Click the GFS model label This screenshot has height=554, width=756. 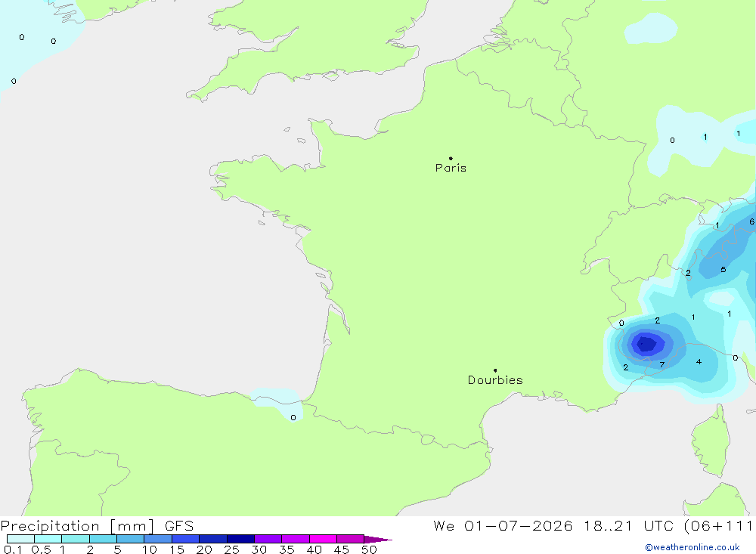(179, 526)
